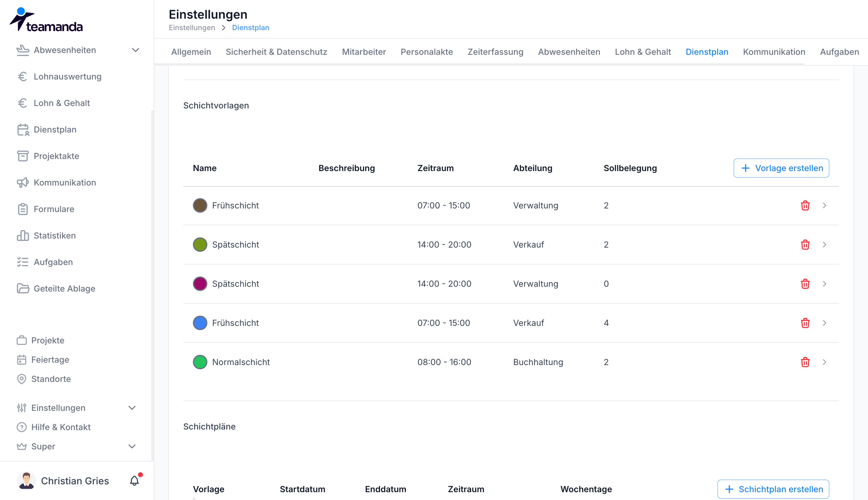This screenshot has width=868, height=500.
Task: Click the Christian Gries user name
Action: [75, 481]
